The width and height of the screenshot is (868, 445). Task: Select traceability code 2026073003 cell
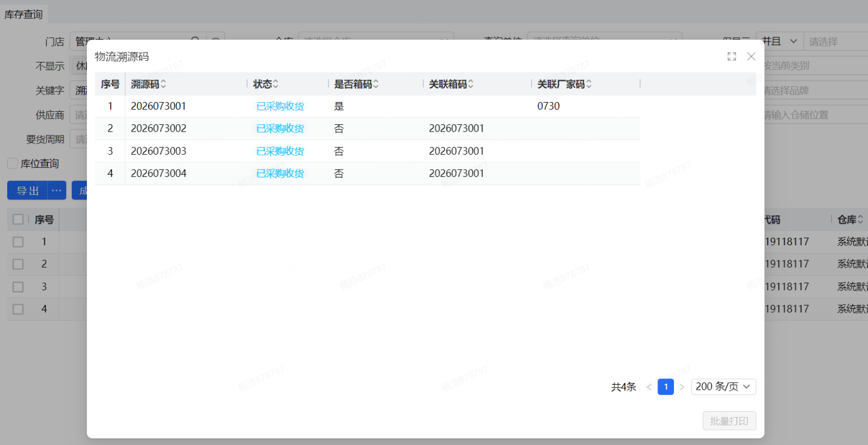[x=158, y=151]
